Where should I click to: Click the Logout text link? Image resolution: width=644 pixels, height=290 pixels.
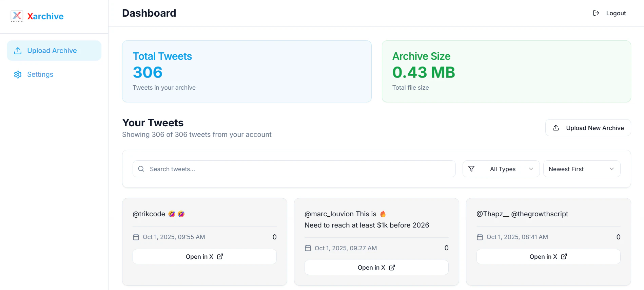point(616,13)
